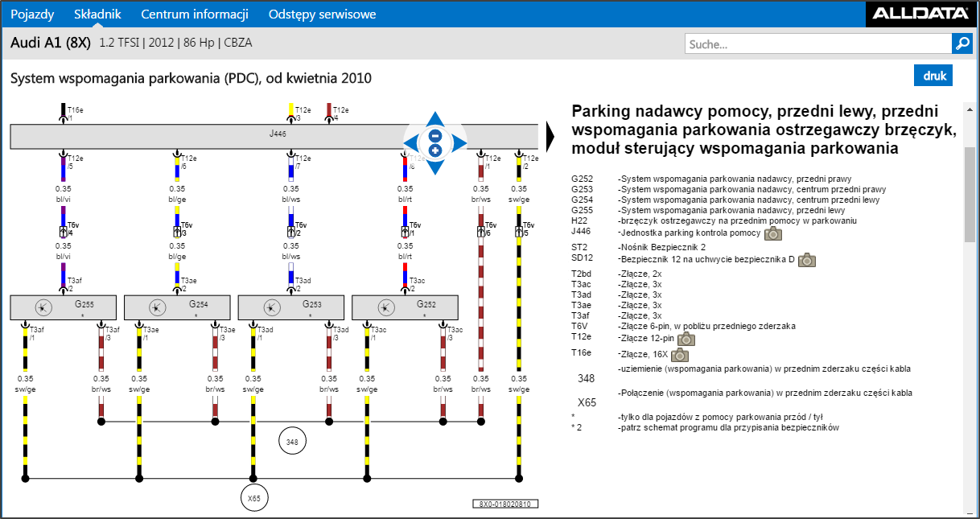Click legend row H22
Screen dimensions: 980x519
point(714,220)
